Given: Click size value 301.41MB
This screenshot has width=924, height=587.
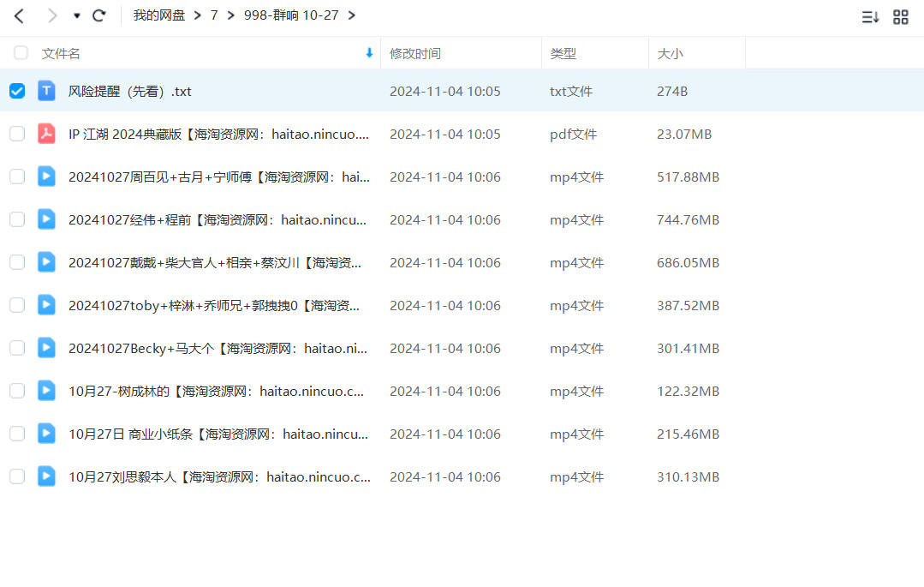Looking at the screenshot, I should click(689, 349).
